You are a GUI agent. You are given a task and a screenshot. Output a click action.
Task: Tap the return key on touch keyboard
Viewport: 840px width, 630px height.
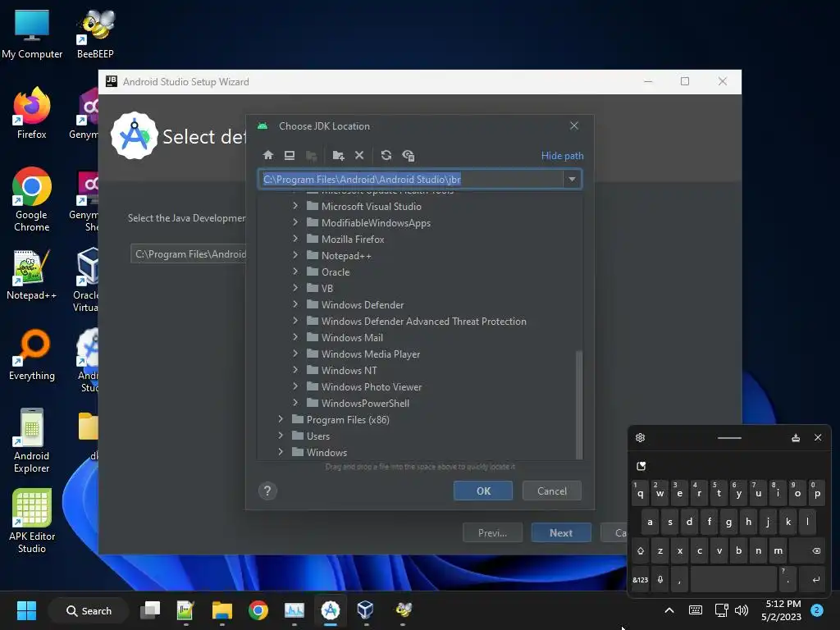point(815,580)
